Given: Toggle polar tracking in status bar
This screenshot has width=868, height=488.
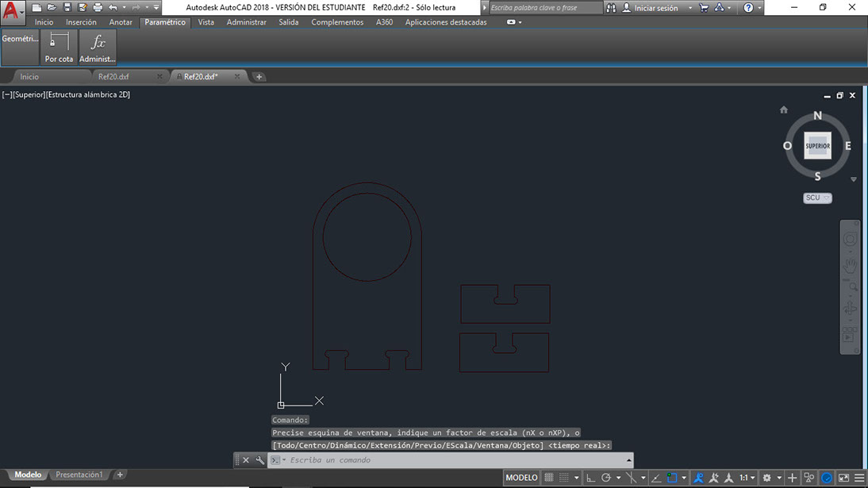Looking at the screenshot, I should (606, 478).
